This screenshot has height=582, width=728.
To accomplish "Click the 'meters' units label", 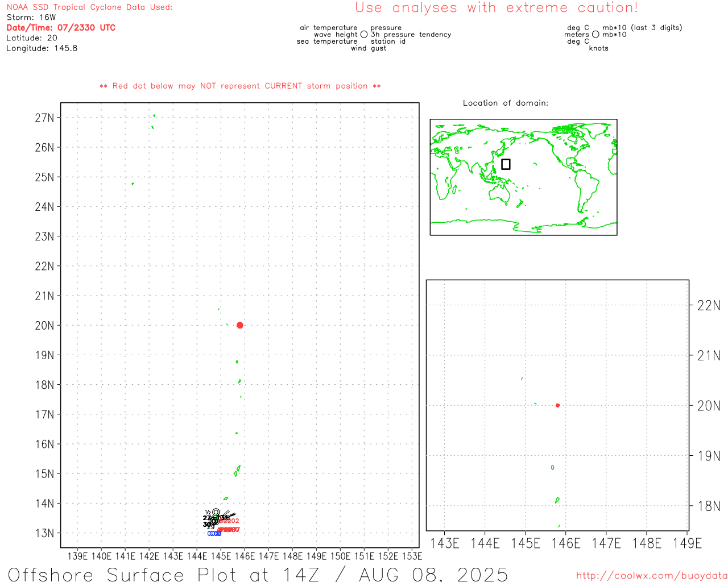I will (x=577, y=35).
